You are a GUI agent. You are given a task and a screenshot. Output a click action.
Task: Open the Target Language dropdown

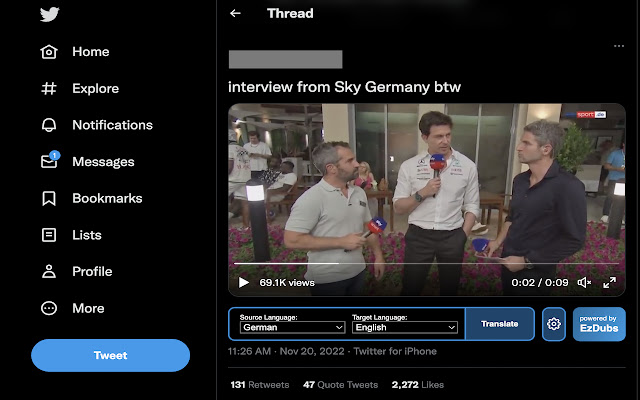[405, 327]
